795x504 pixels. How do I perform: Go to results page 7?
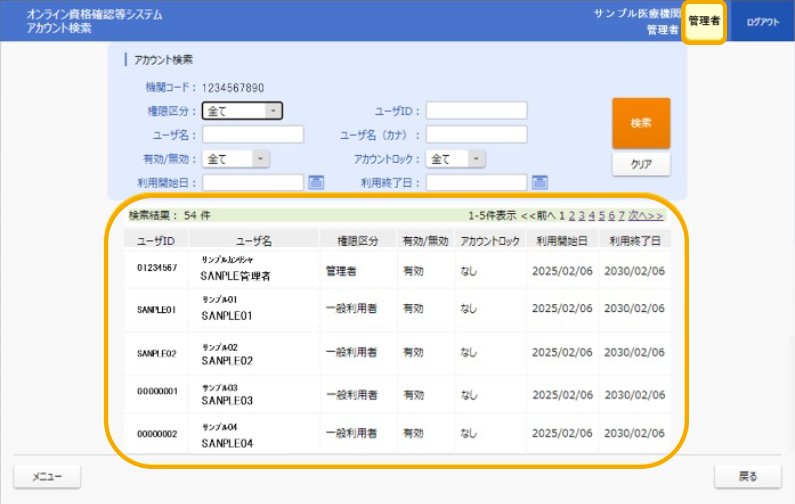click(622, 215)
